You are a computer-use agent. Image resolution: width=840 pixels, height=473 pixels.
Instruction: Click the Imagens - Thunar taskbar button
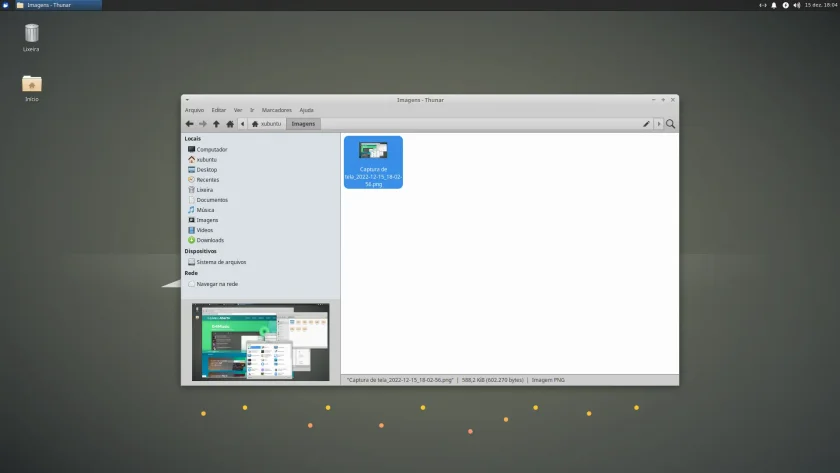(57, 5)
